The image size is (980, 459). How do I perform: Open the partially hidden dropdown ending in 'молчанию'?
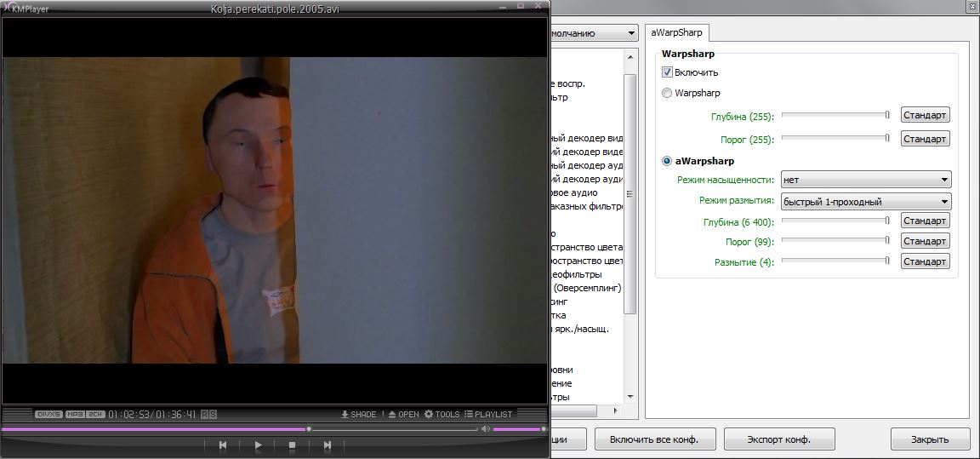pyautogui.click(x=595, y=33)
